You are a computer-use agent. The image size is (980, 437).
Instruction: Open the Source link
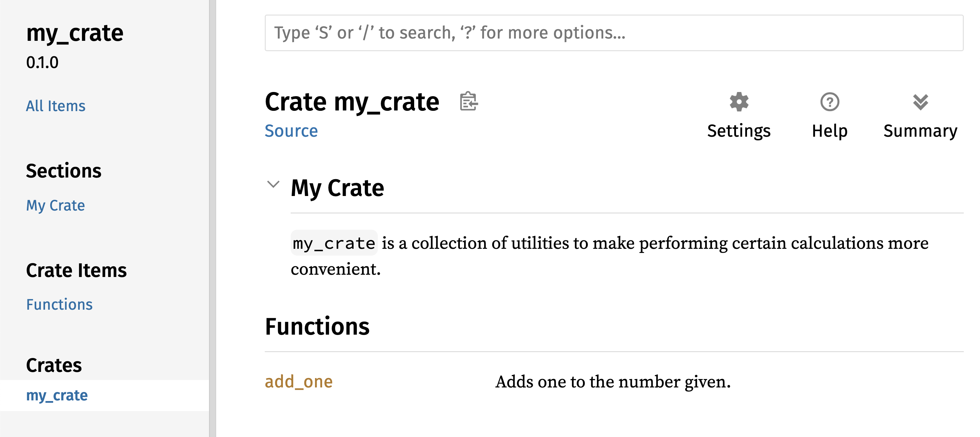pos(291,131)
